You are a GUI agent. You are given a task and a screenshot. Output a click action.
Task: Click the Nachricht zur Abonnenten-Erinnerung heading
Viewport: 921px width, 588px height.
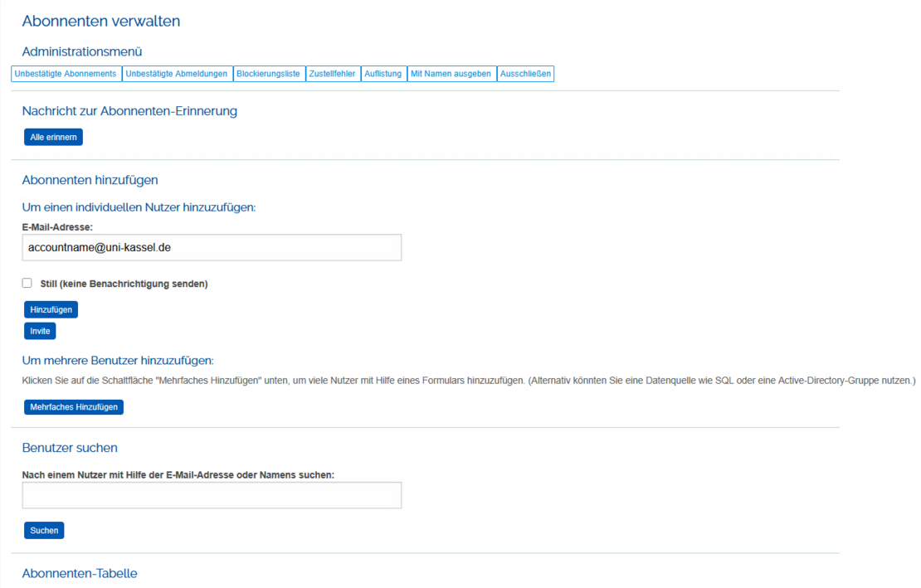(x=129, y=111)
